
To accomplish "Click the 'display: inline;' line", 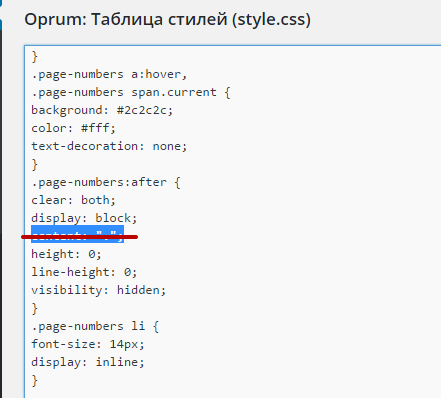I will pyautogui.click(x=88, y=362).
